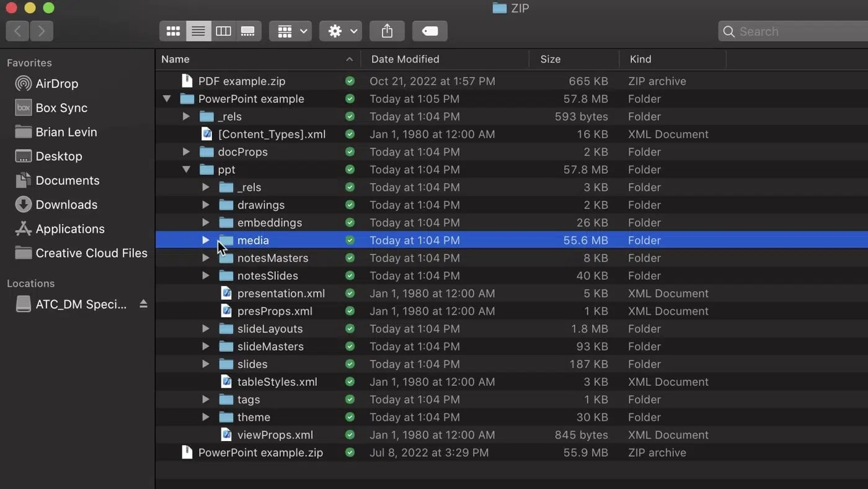This screenshot has height=489, width=868.
Task: Click the Share button in the toolbar
Action: pyautogui.click(x=387, y=31)
